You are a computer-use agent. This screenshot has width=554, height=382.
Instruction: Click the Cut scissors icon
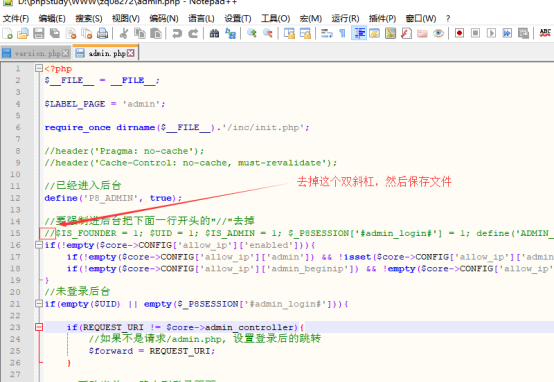pyautogui.click(x=124, y=34)
